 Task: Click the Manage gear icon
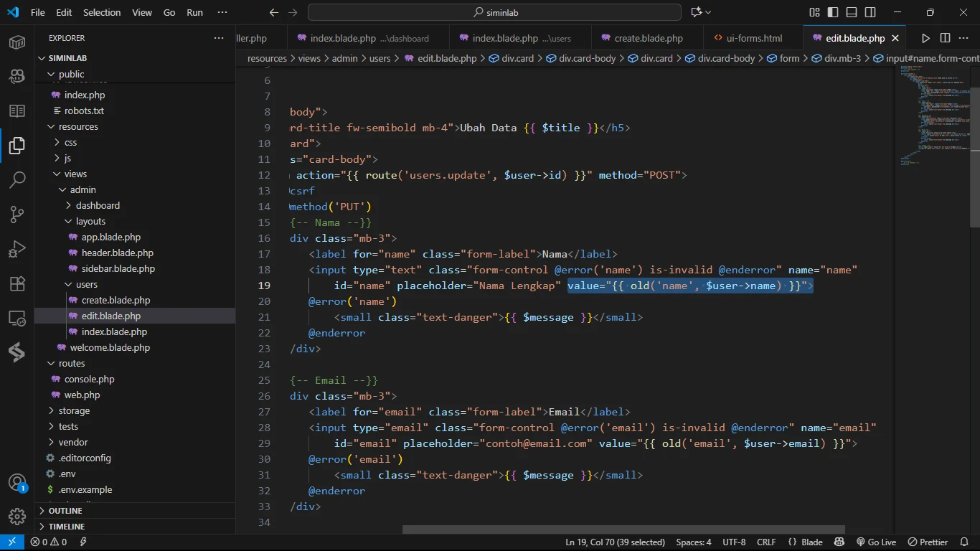(x=17, y=516)
